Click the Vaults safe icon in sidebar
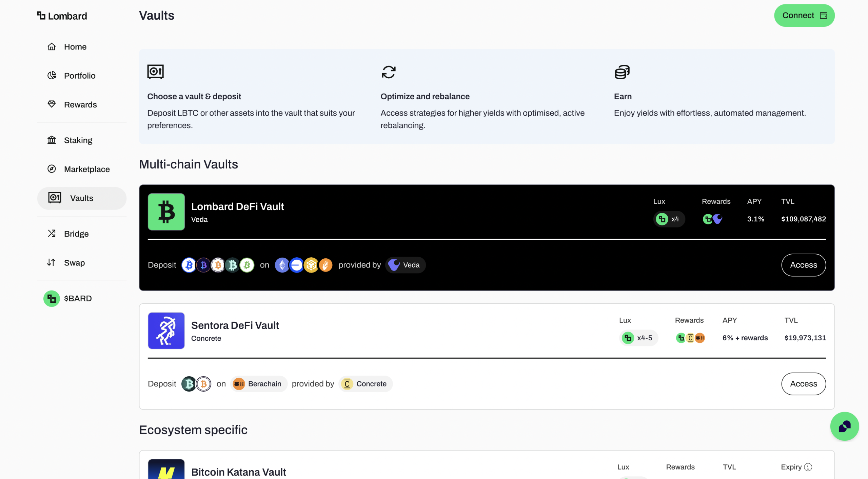Screen dimensions: 868x479 tap(55, 198)
